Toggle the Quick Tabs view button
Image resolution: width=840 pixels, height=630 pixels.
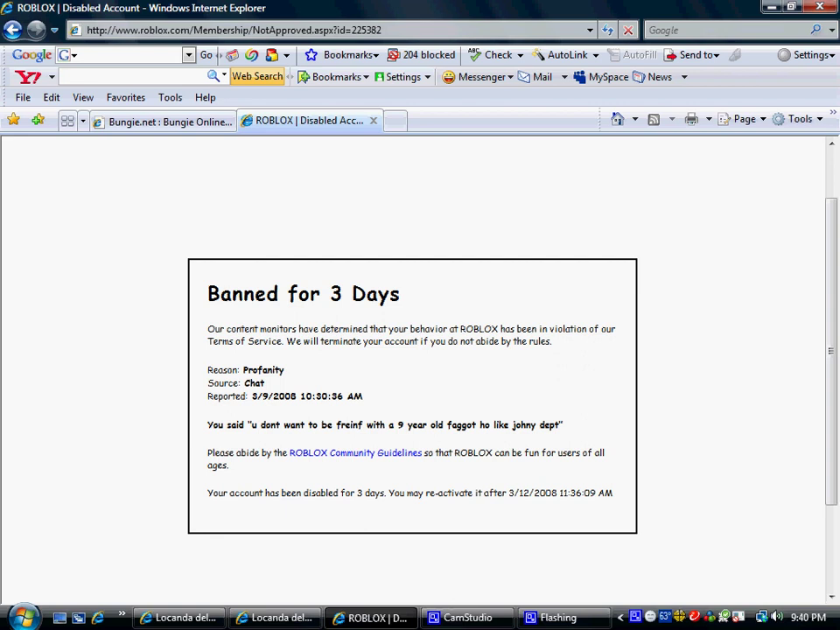click(x=67, y=121)
